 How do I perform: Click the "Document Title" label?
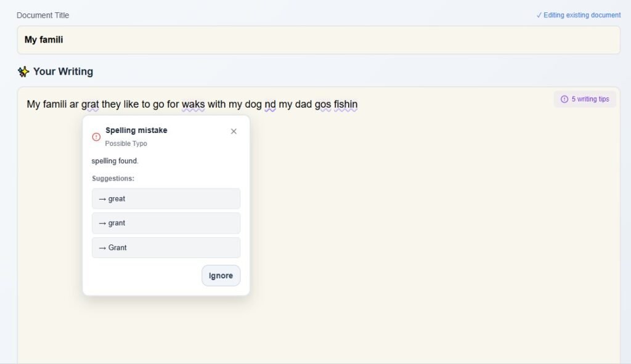pos(43,15)
